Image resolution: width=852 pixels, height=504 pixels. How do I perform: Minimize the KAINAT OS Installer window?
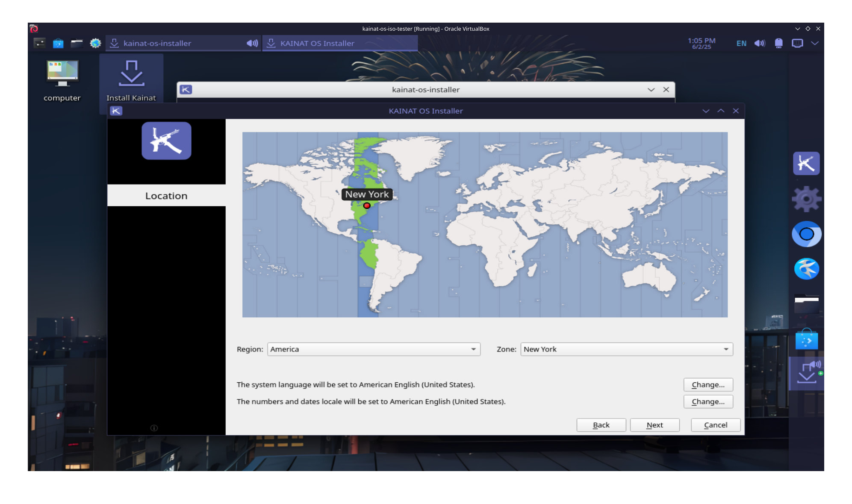tap(706, 111)
